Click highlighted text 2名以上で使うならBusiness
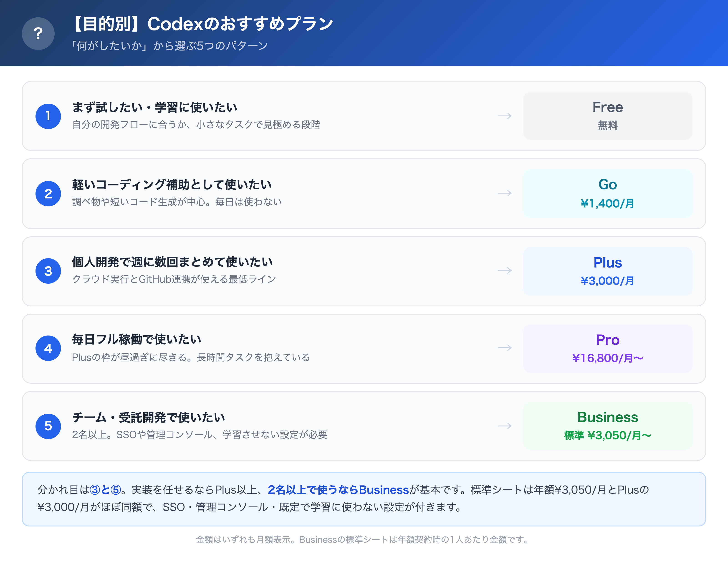 pyautogui.click(x=338, y=490)
